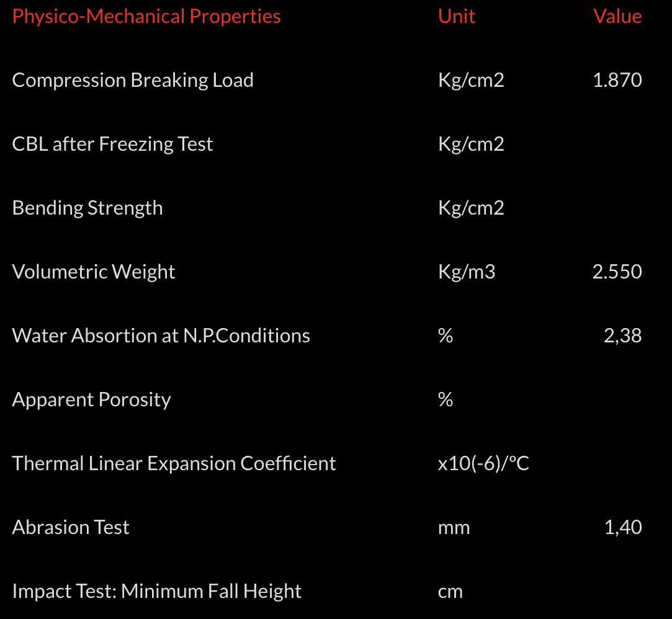
Task: Click the Unit column header
Action: pyautogui.click(x=456, y=16)
